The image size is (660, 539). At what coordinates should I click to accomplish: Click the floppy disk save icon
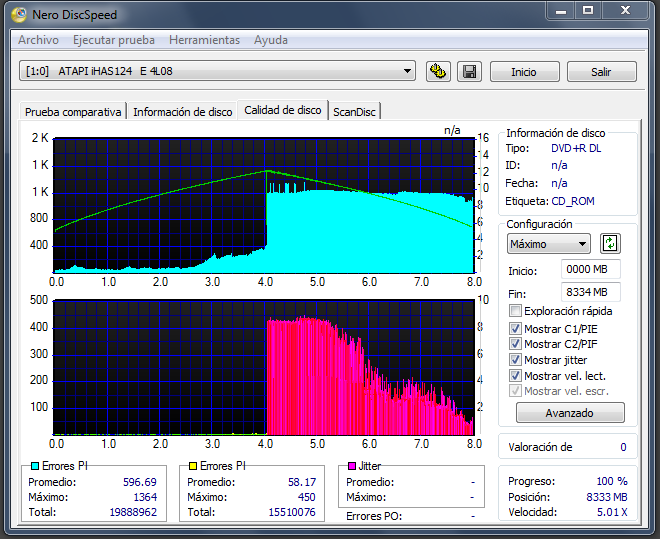[x=468, y=72]
